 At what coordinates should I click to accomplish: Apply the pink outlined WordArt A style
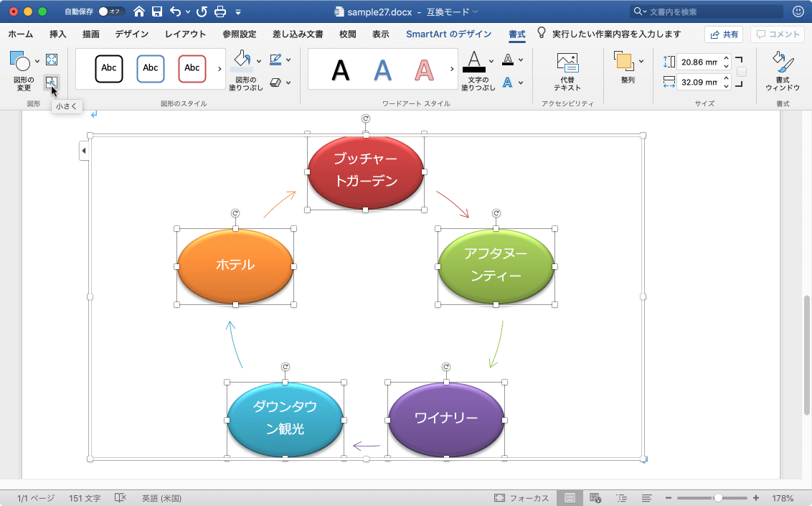(424, 70)
